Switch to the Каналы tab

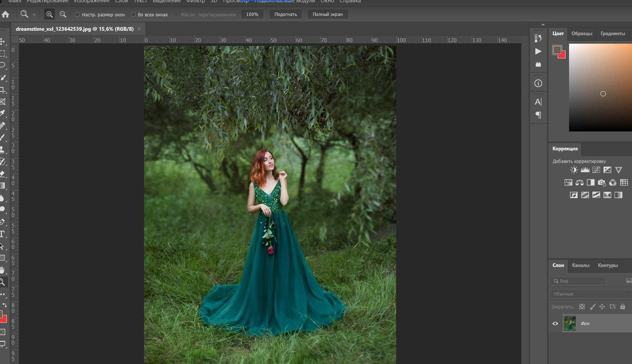pos(580,265)
